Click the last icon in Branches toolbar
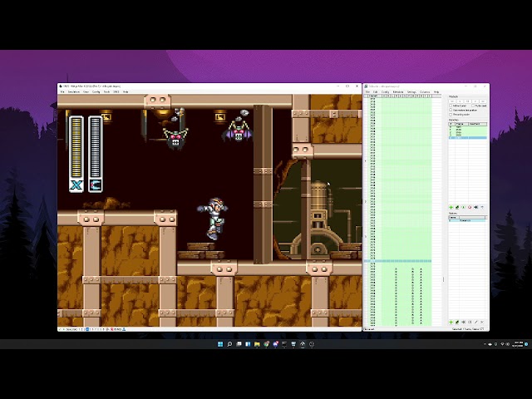The height and width of the screenshot is (399, 532). point(482,207)
